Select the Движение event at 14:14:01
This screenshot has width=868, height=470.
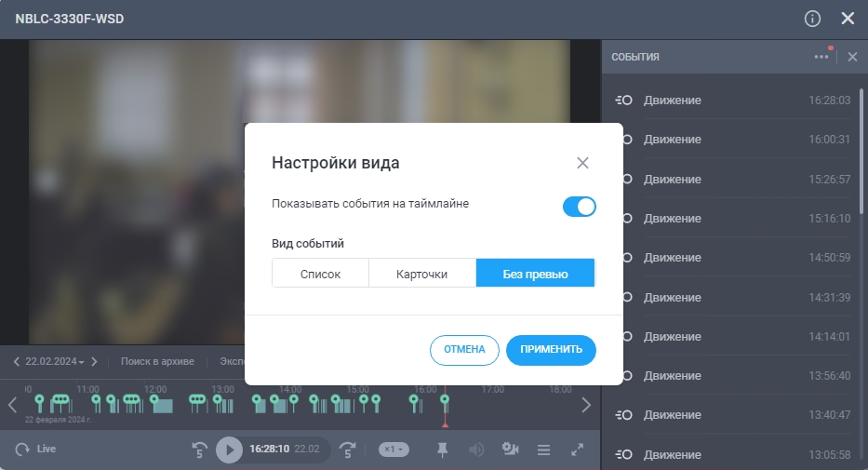[x=732, y=337]
